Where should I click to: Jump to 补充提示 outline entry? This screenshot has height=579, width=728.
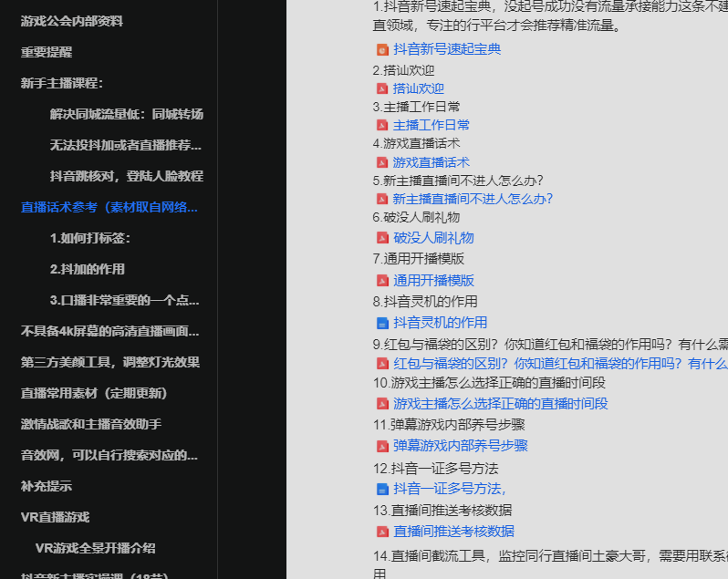coord(47,486)
